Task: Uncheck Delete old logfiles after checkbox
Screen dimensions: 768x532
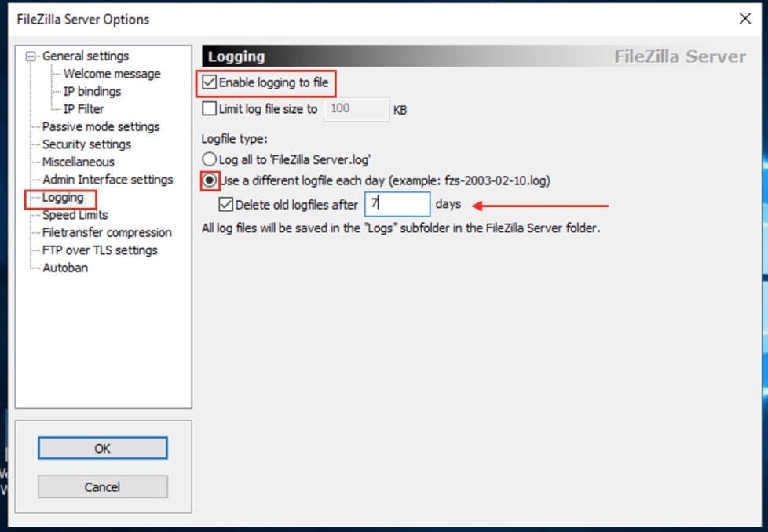Action: (x=226, y=205)
